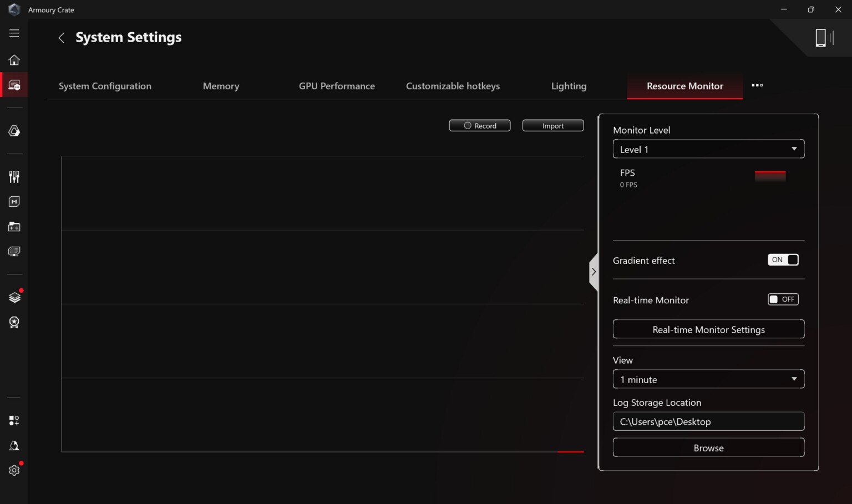
Task: Click the Gradient effect label
Action: coord(644,261)
